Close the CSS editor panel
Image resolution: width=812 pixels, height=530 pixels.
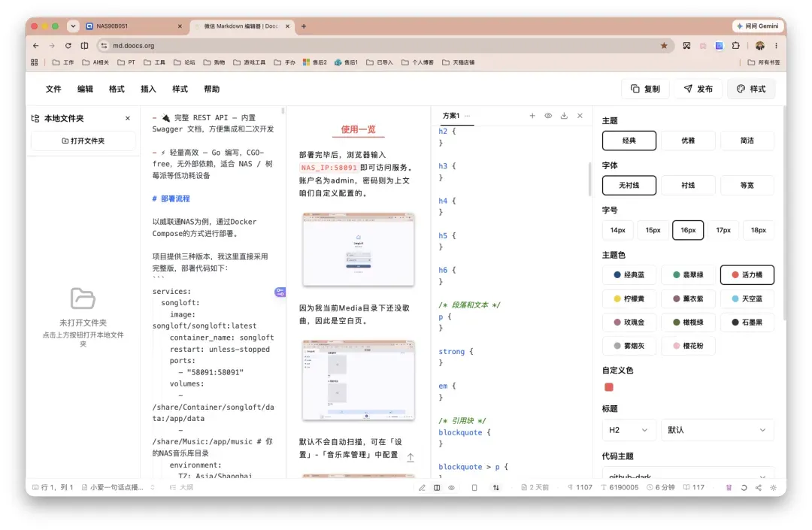[x=580, y=116]
